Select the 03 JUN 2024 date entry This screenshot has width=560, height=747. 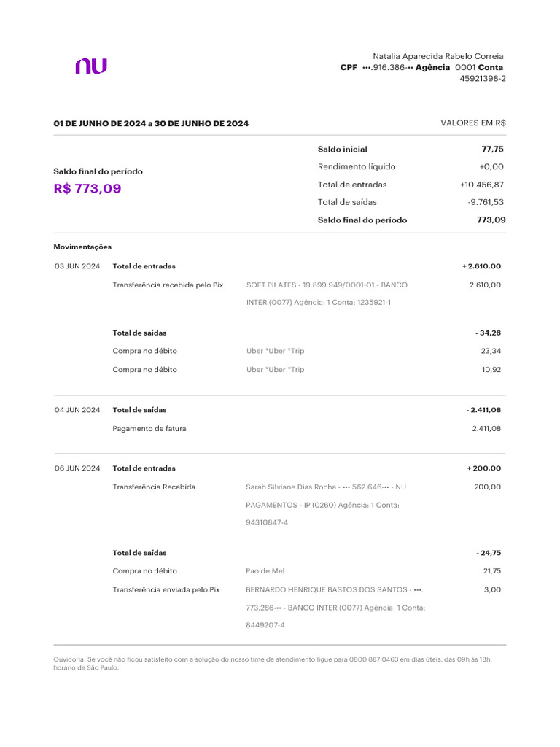(x=77, y=266)
